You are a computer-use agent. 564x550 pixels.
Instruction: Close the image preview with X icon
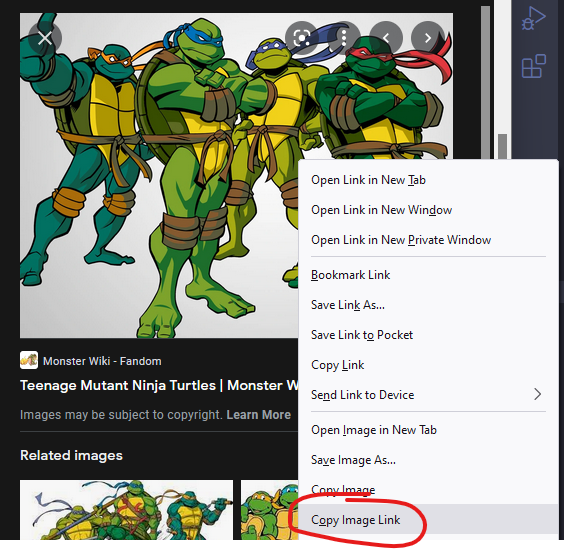click(x=45, y=38)
